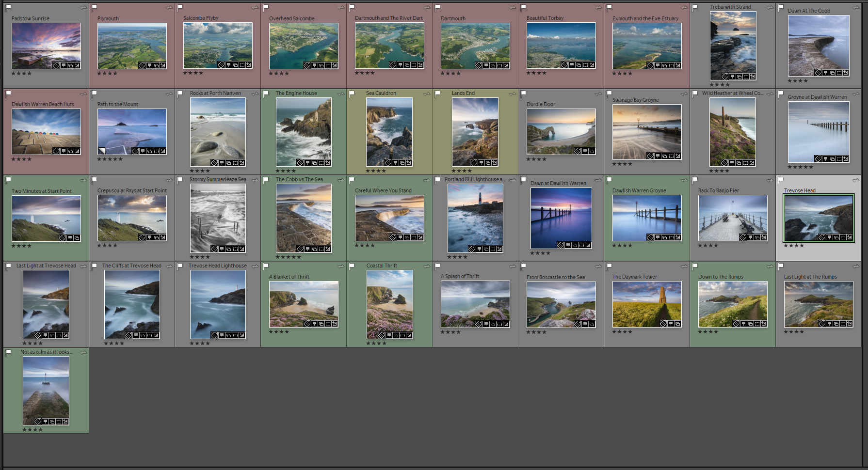Viewport: 868px width, 470px height.
Task: Click the 'From Boscastle to the Sea' title
Action: click(x=556, y=277)
